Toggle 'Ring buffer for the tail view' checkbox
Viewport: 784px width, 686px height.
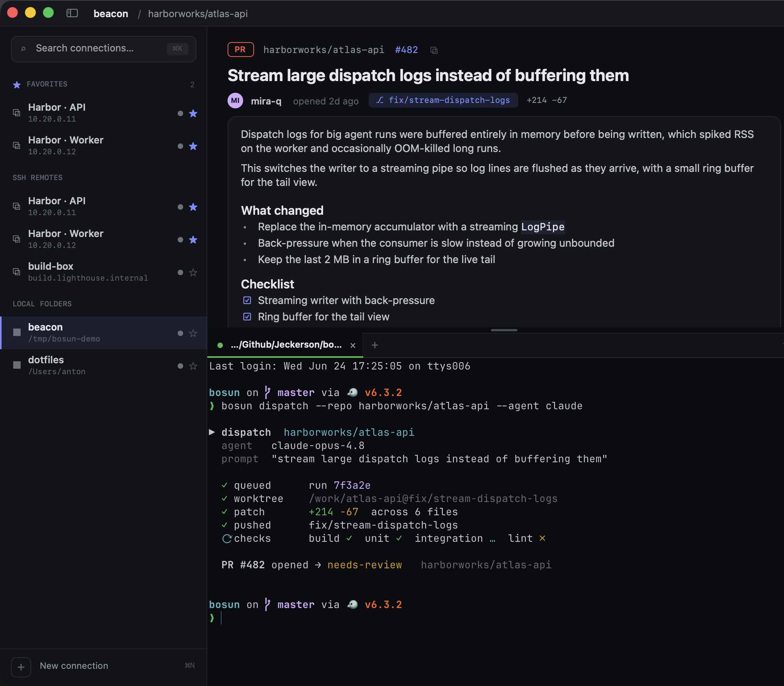pos(247,316)
